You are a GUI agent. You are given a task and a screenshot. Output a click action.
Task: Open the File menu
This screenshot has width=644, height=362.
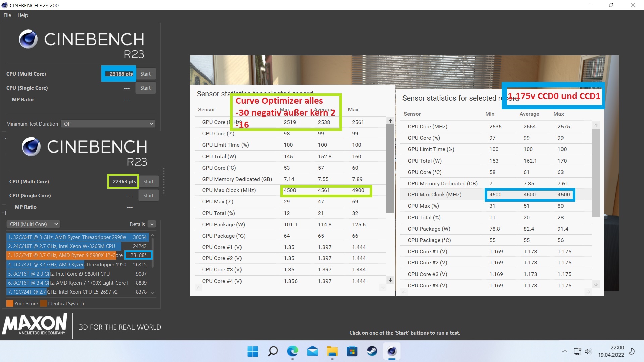(7, 15)
